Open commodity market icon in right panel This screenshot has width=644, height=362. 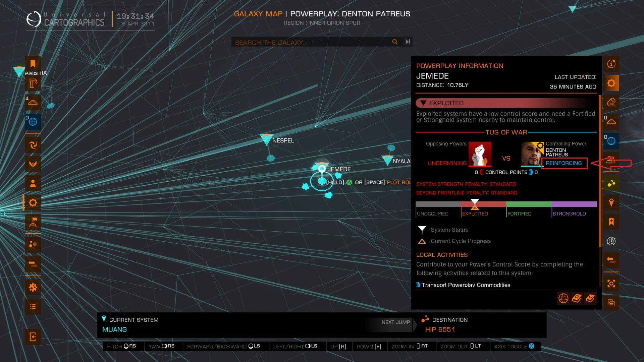(611, 102)
